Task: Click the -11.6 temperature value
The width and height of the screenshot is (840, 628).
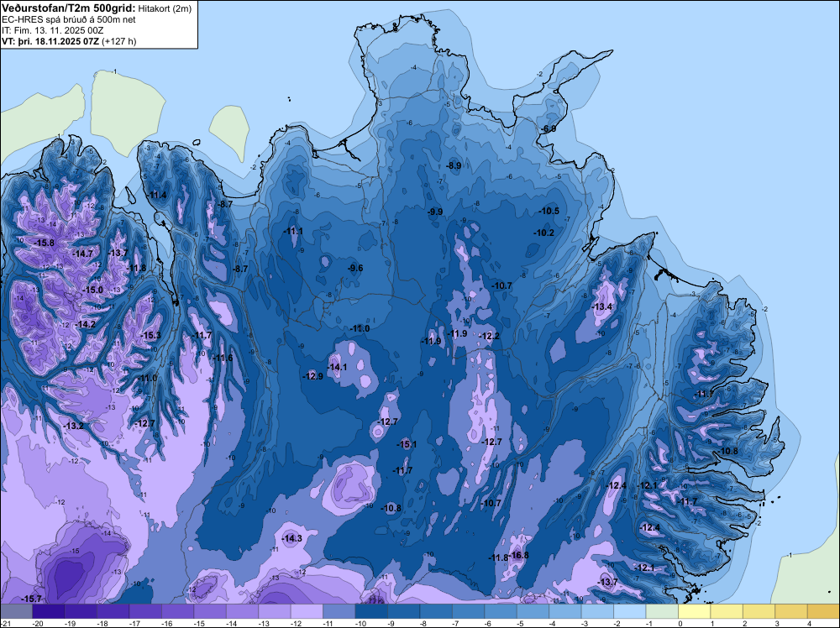Action: click(x=223, y=358)
